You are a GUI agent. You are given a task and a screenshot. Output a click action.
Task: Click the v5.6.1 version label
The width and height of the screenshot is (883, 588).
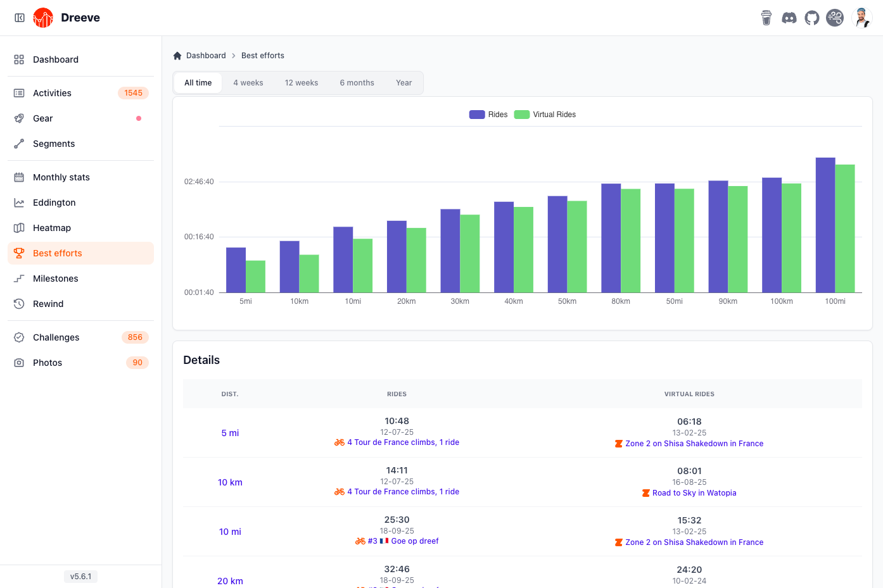tap(81, 577)
